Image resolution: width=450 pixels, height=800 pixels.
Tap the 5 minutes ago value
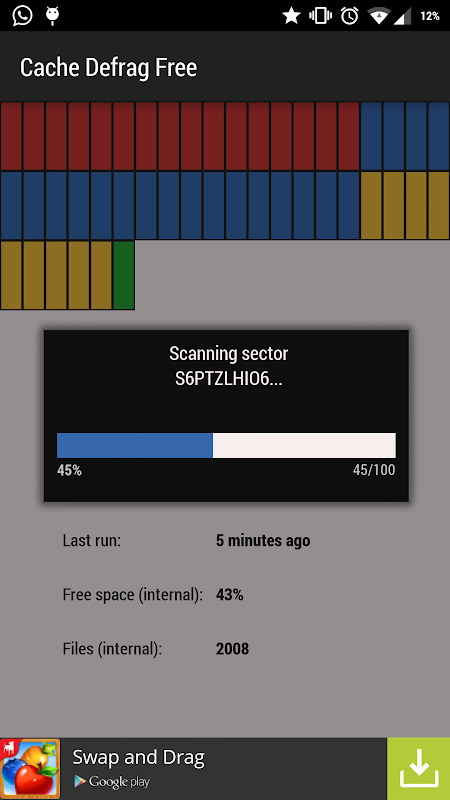pyautogui.click(x=263, y=540)
